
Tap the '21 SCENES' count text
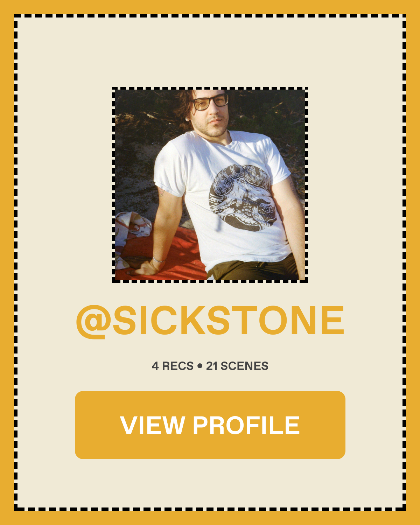[237, 366]
